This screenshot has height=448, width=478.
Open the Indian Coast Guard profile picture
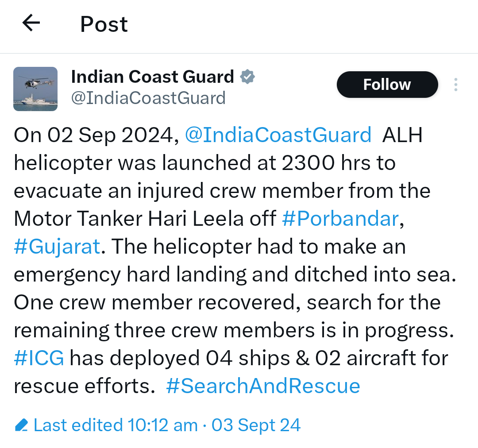click(35, 89)
